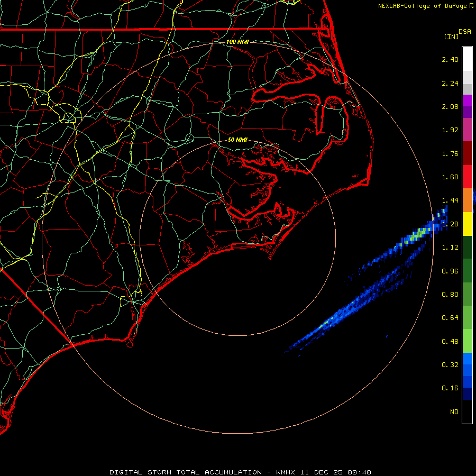Click the 2.24 legend value
This screenshot has width=476, height=476.
tap(450, 83)
